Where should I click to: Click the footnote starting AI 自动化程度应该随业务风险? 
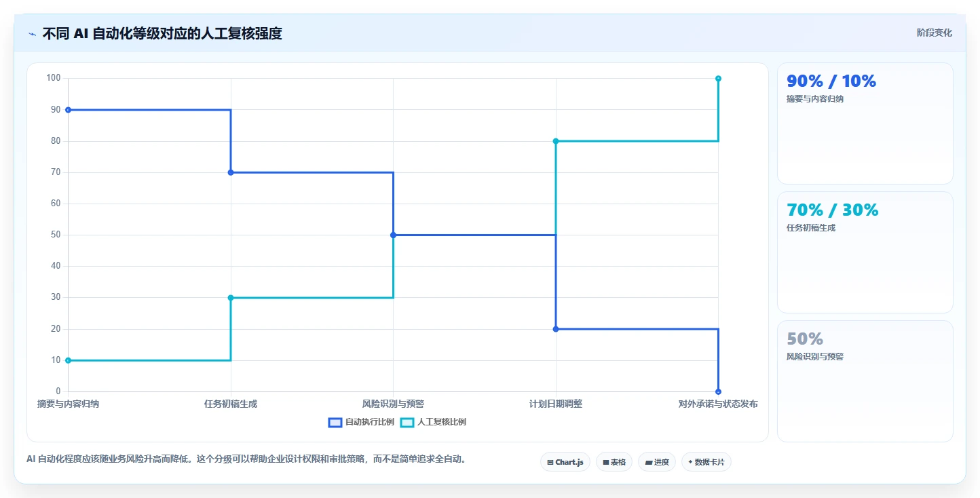coord(248,459)
